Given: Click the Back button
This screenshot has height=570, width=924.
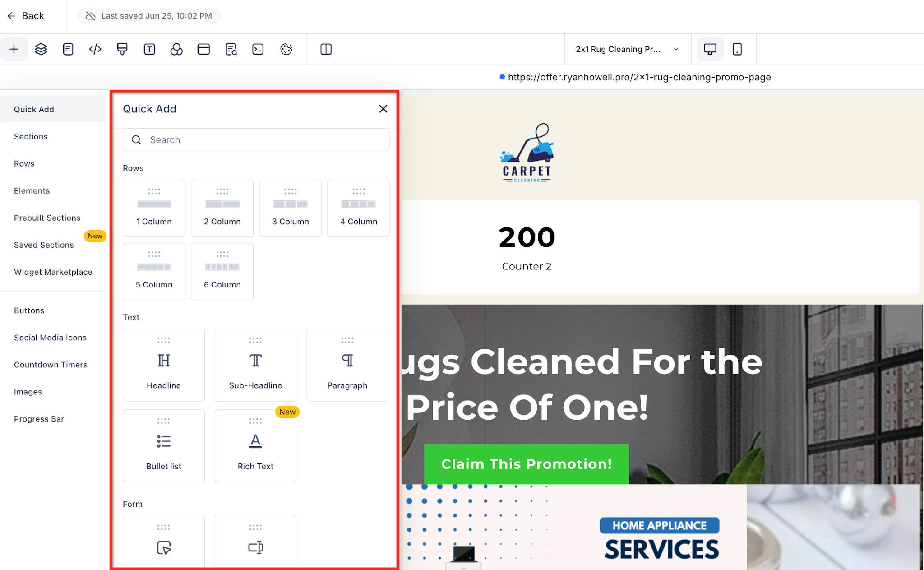Looking at the screenshot, I should 26,16.
